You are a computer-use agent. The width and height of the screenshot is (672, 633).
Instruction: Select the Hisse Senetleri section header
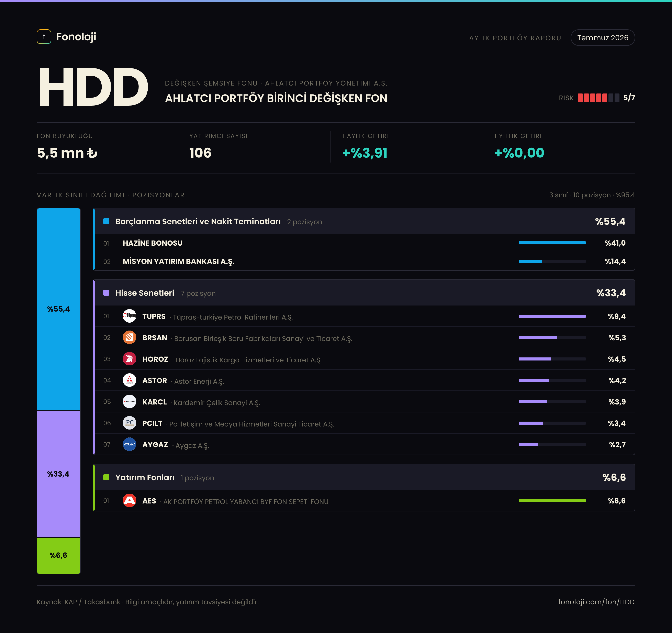[364, 293]
